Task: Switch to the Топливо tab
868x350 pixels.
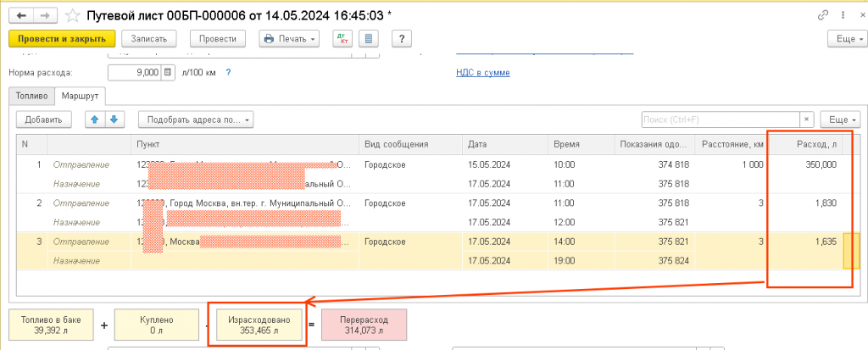Action: [x=32, y=97]
